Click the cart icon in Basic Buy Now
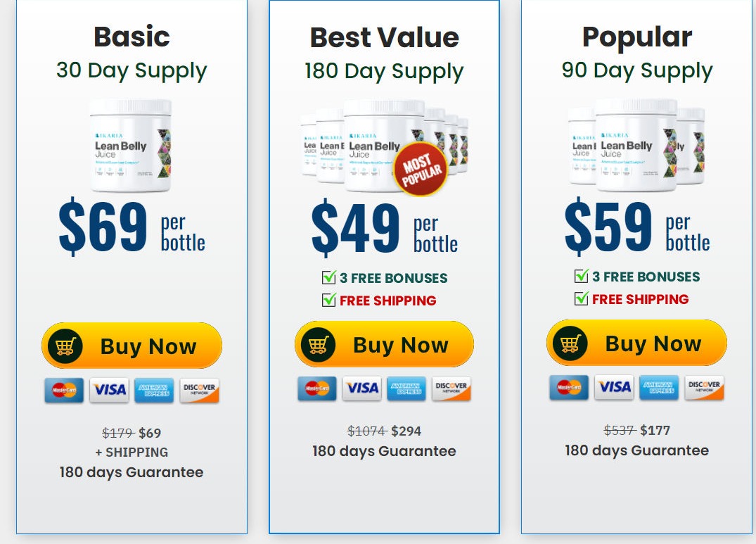This screenshot has width=756, height=544. point(65,346)
